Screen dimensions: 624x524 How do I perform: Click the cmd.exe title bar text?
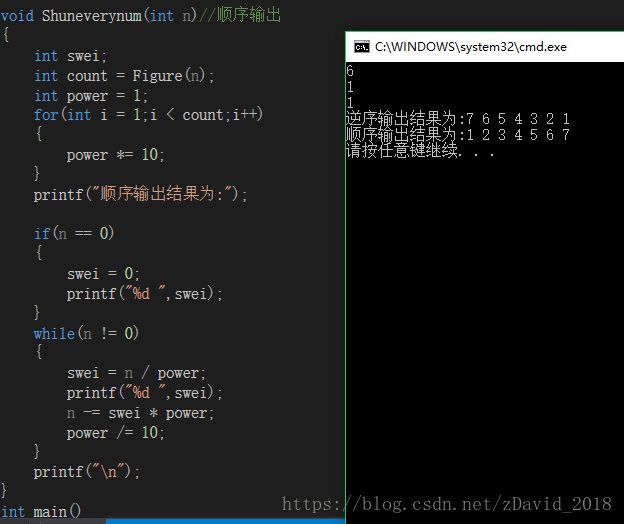(x=470, y=47)
